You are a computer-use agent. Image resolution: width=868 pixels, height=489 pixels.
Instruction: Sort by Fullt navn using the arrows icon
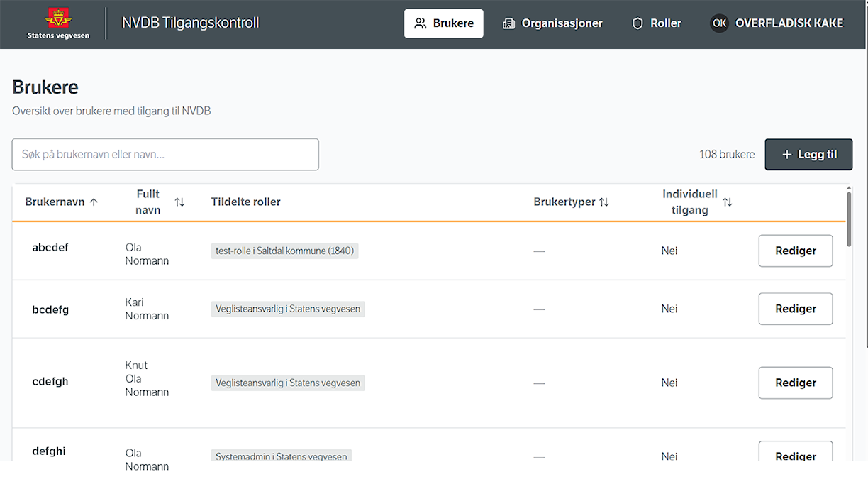179,202
